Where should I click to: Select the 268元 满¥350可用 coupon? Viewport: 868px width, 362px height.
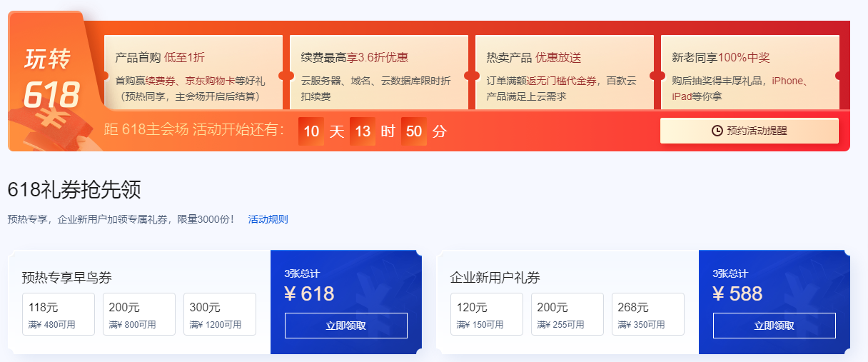[x=648, y=314]
